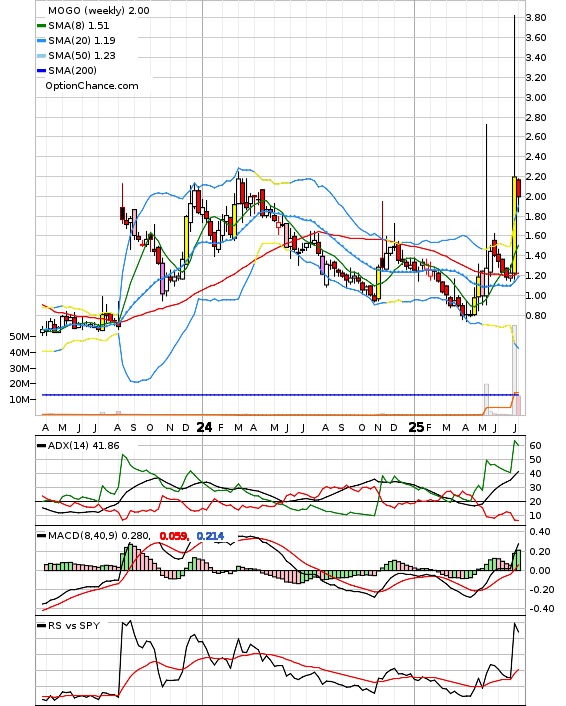Click the 50M volume axis label
Screen dimensions: 566x706
[20, 337]
